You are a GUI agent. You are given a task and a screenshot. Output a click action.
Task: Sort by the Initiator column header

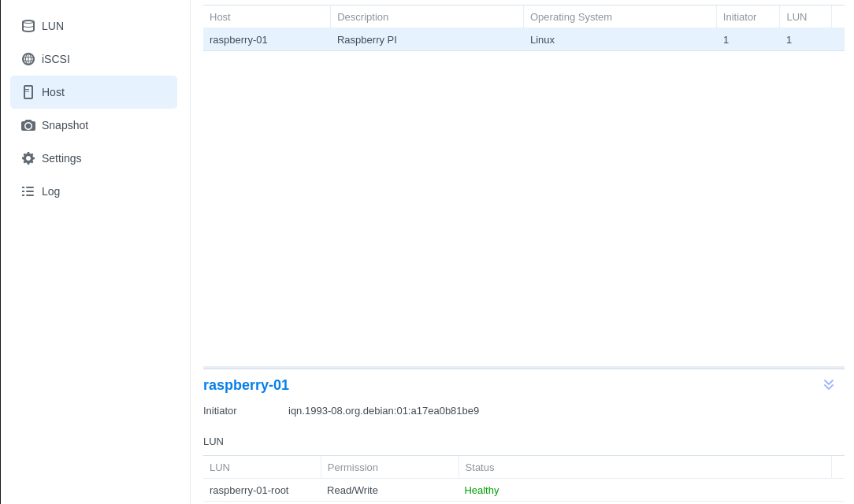point(739,17)
